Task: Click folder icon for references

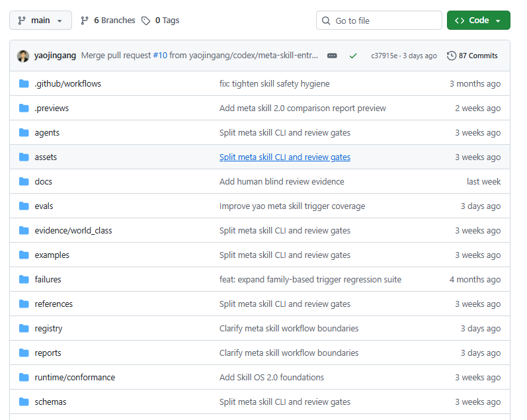Action: coord(24,304)
